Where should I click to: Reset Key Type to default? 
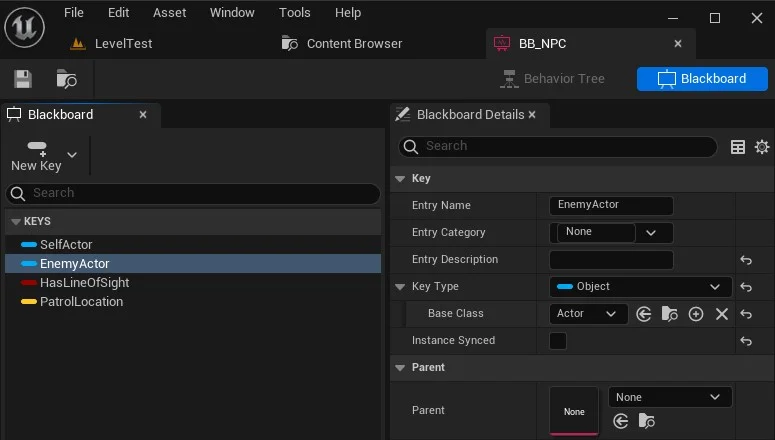click(746, 287)
